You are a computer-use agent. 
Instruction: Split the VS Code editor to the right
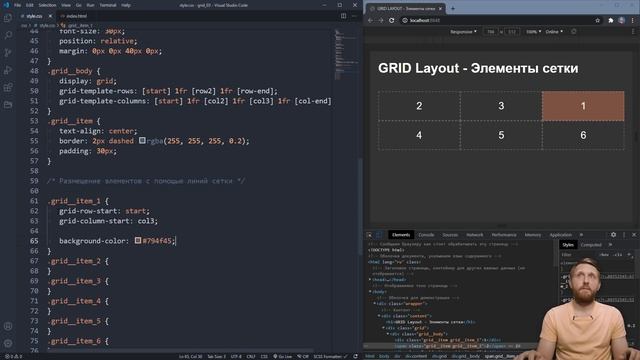point(343,16)
